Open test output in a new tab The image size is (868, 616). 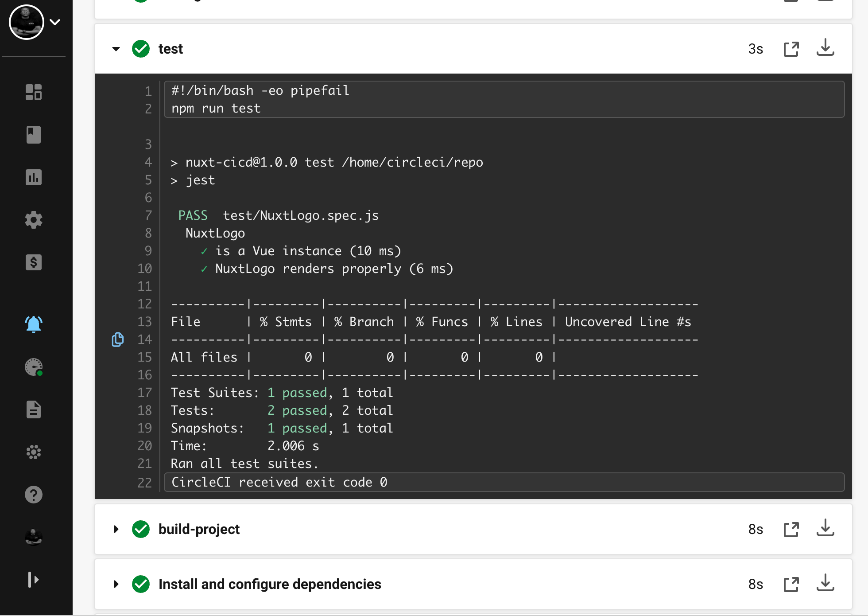(x=791, y=49)
